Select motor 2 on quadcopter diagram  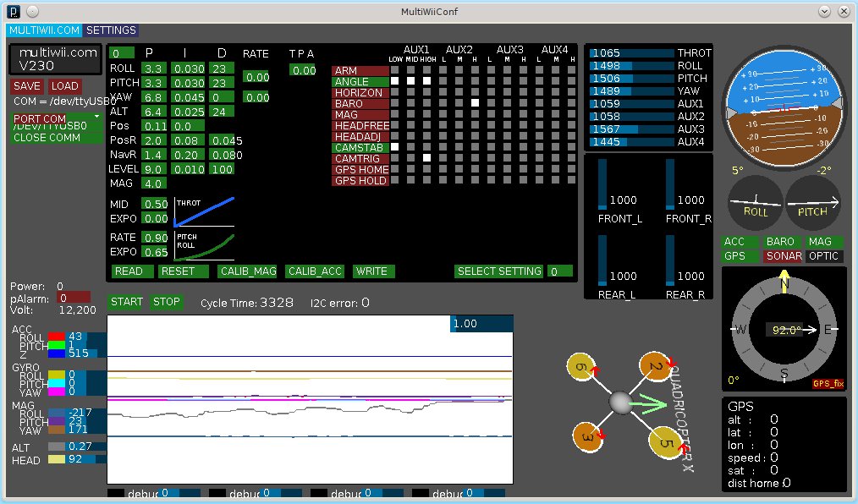[x=656, y=366]
